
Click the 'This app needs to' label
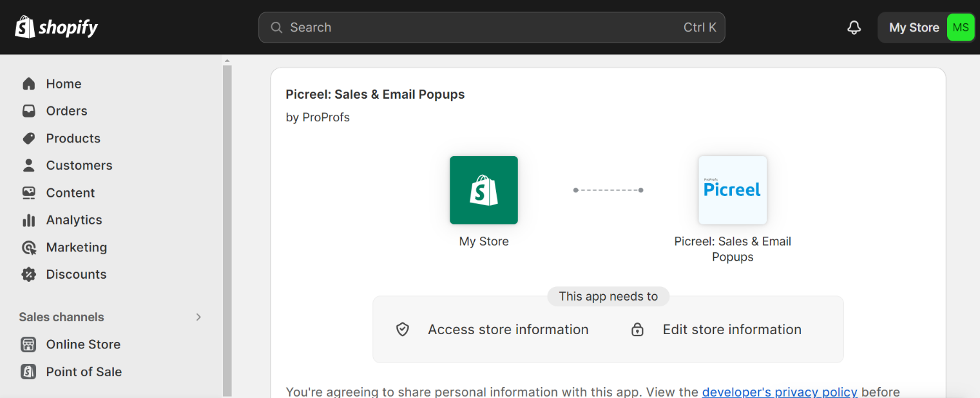608,296
